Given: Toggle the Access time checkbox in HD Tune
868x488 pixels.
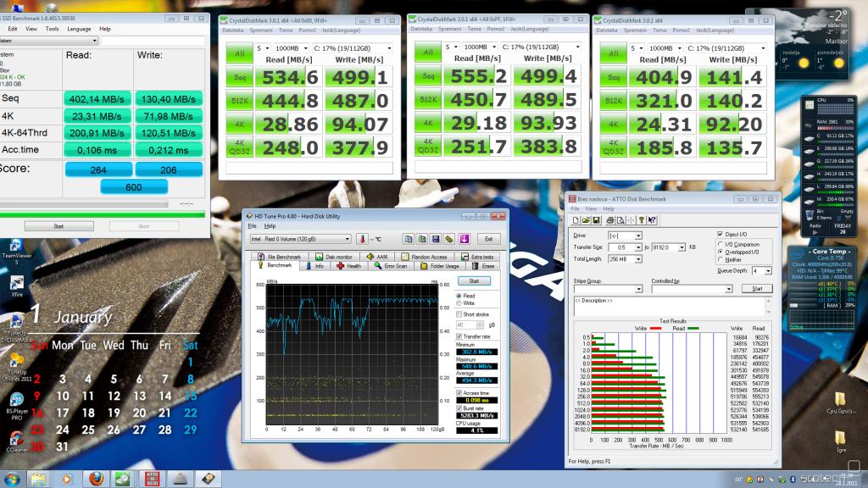Looking at the screenshot, I should click(x=459, y=393).
